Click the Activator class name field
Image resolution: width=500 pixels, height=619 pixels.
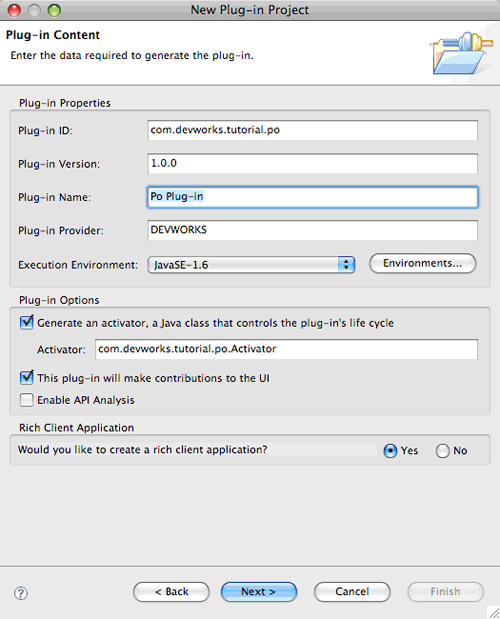[x=287, y=349]
